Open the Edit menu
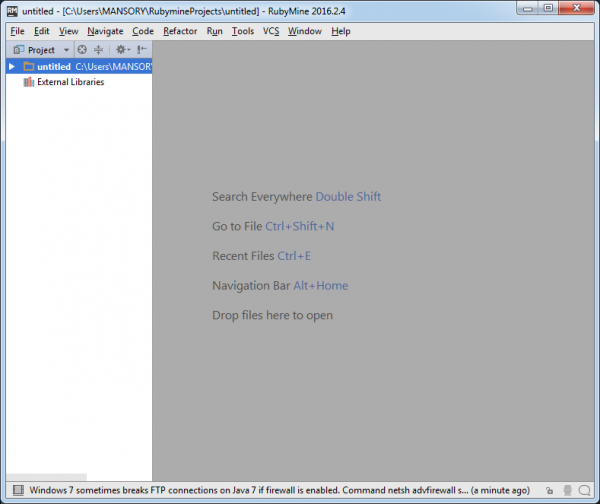 41,31
